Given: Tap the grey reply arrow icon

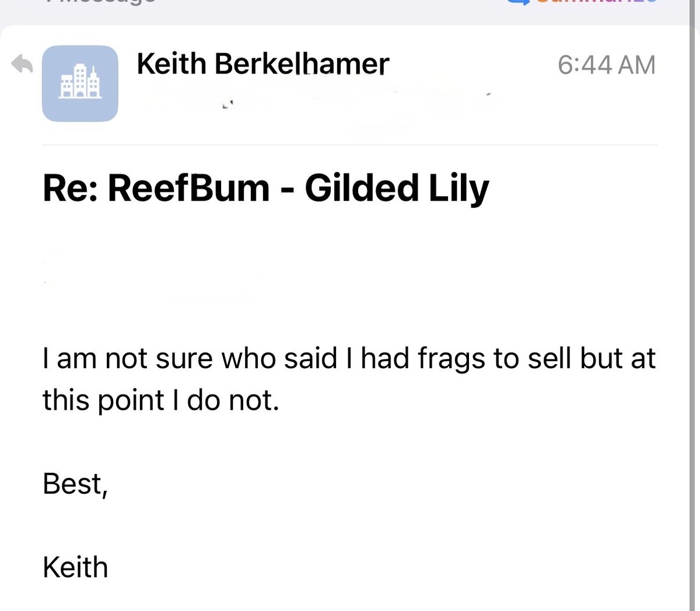Looking at the screenshot, I should [22, 64].
